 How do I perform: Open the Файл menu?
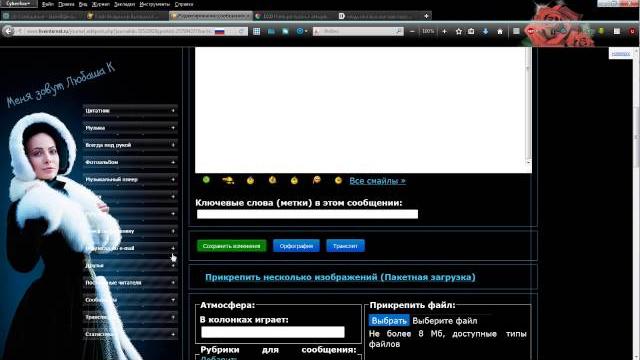point(48,4)
